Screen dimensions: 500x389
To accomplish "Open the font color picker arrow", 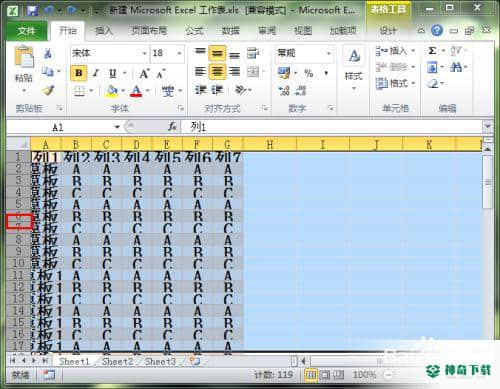I will 148,91.
